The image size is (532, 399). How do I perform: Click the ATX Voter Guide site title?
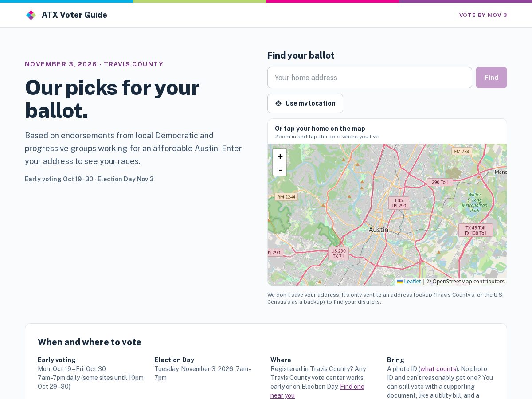(x=74, y=15)
